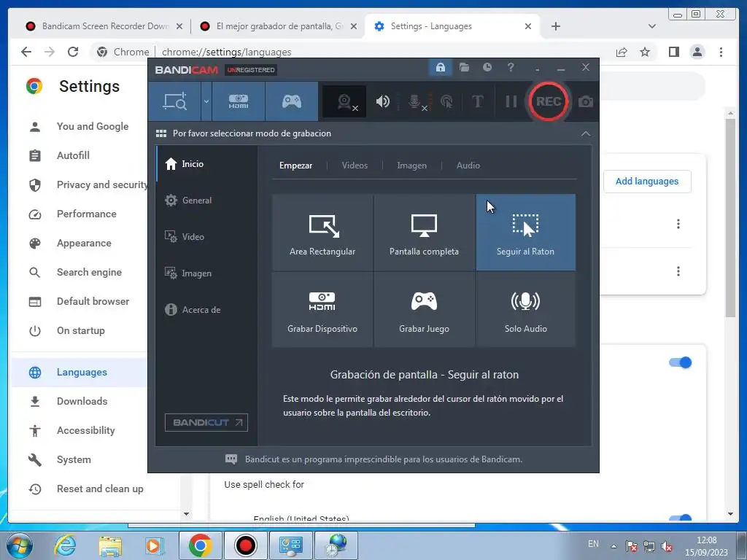Click the Bandicut message at window bottom
The width and height of the screenshot is (747, 560).
(384, 459)
